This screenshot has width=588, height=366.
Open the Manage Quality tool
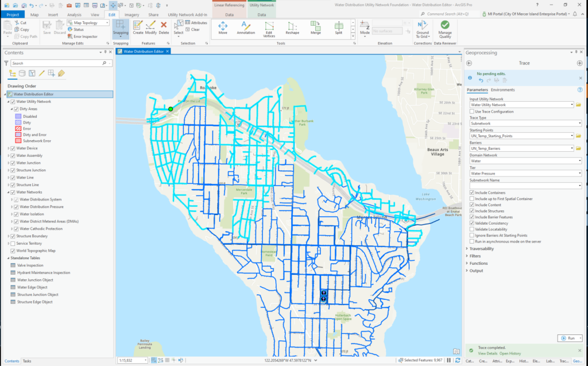coord(445,28)
